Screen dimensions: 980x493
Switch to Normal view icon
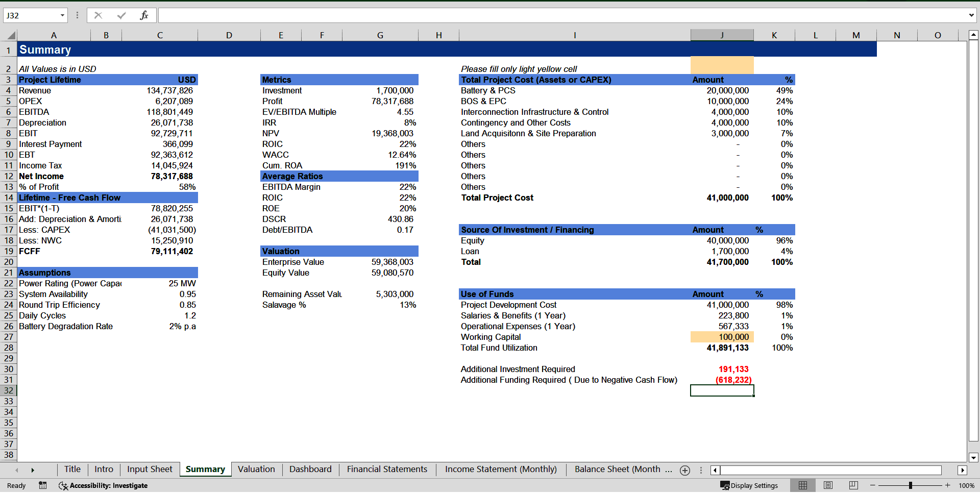[803, 485]
